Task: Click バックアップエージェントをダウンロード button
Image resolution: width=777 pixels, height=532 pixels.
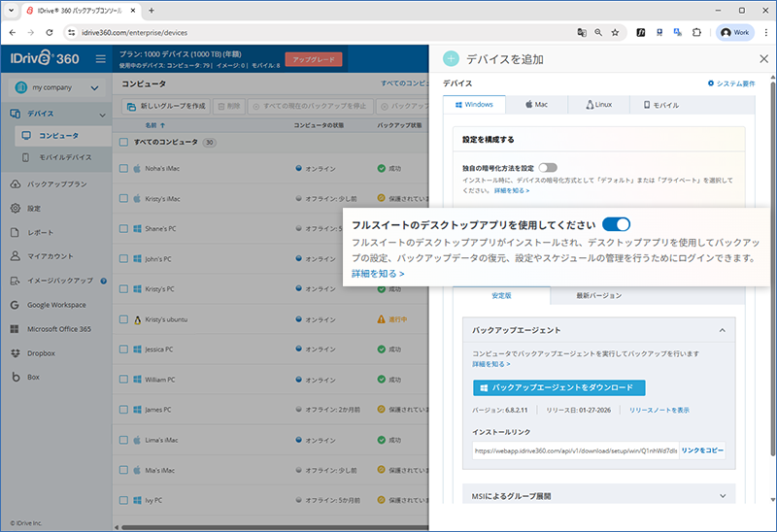Action: pos(558,387)
